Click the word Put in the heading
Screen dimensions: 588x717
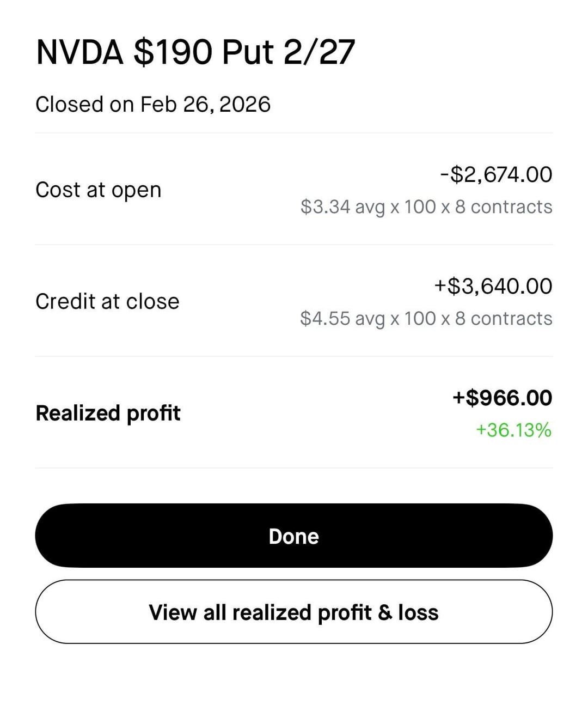pyautogui.click(x=248, y=53)
